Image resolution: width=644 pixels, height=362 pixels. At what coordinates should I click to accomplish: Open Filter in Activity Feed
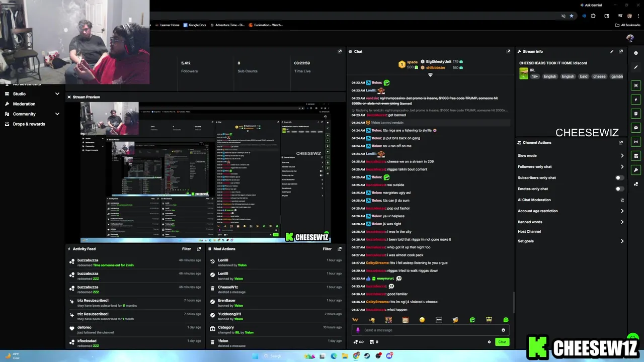point(186,249)
